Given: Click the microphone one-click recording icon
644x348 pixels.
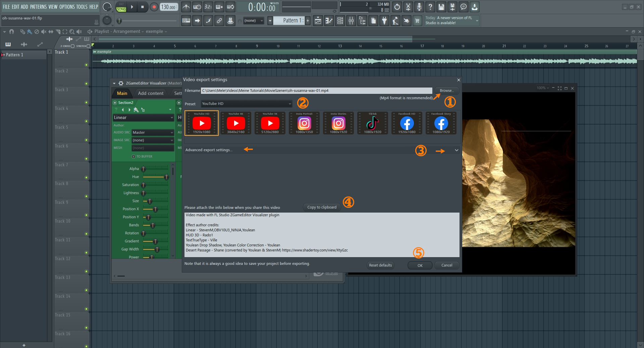Looking at the screenshot, I should [419, 7].
